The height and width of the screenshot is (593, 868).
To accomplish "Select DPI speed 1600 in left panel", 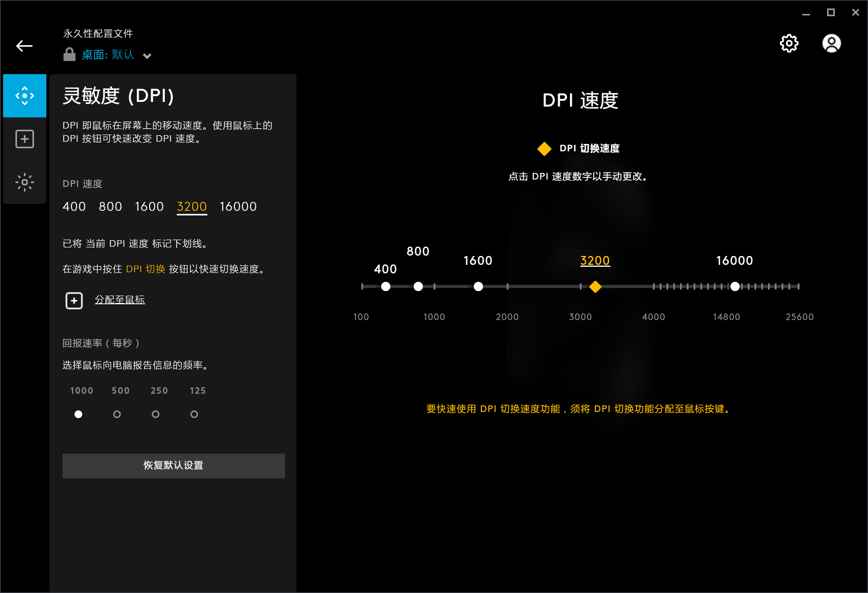I will 149,207.
